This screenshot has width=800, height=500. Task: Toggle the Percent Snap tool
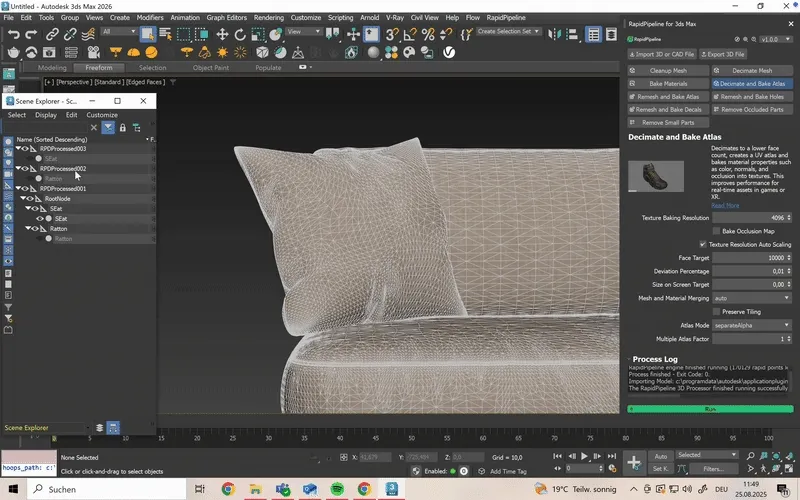(x=427, y=34)
